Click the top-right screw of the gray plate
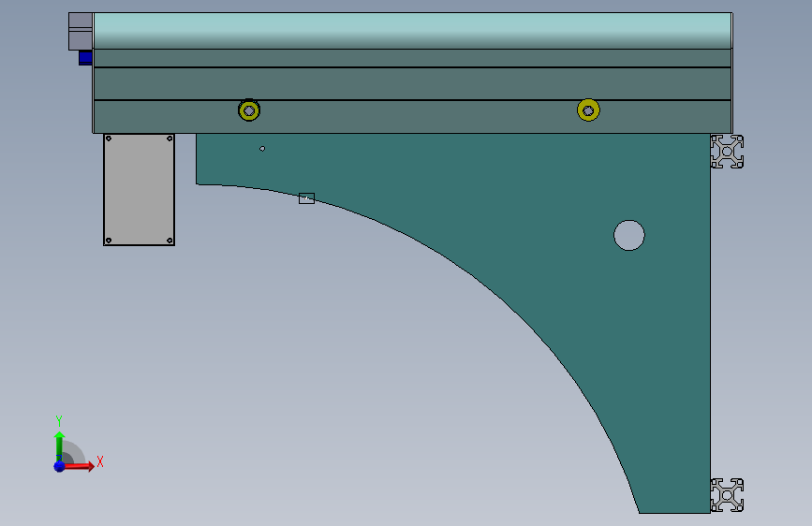The width and height of the screenshot is (812, 526). point(170,139)
